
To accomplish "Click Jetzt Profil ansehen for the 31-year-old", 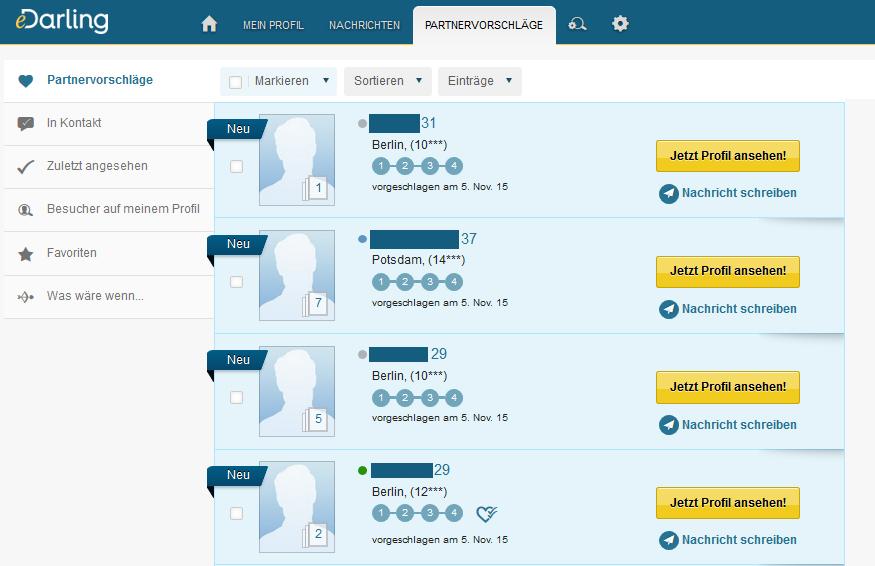I will [x=728, y=156].
